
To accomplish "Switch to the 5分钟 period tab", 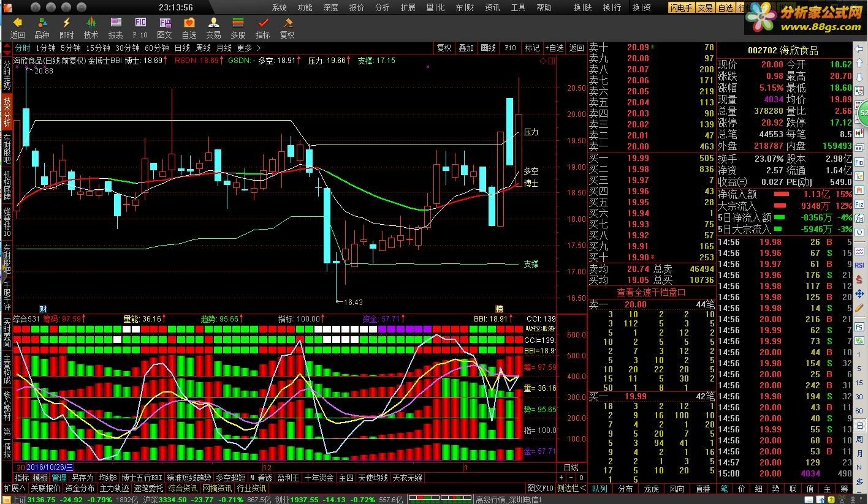I will click(x=70, y=48).
